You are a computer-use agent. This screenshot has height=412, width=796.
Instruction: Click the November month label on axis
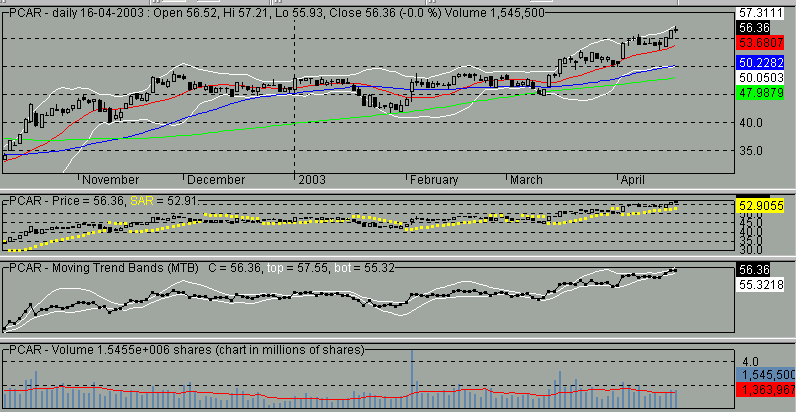[x=111, y=180]
